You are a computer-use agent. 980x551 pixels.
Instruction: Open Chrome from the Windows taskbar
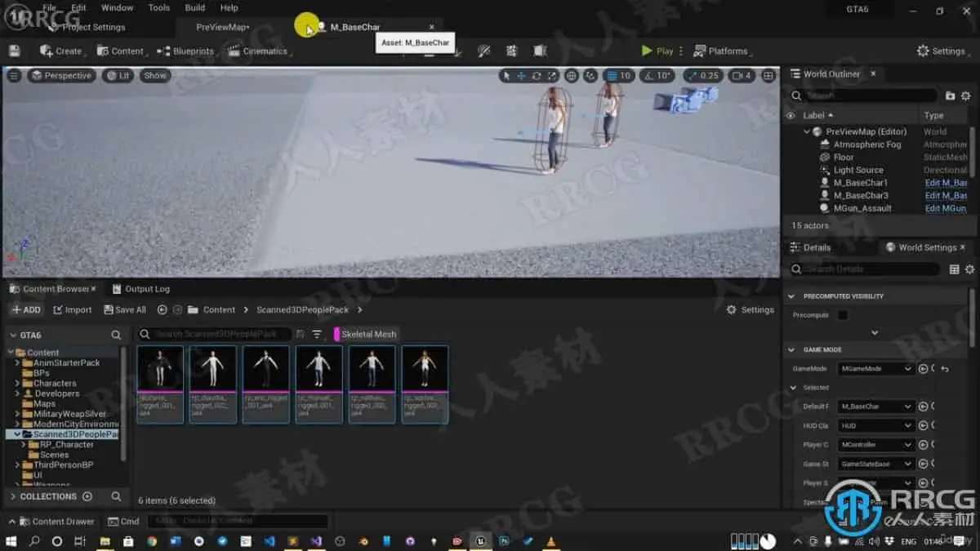click(x=152, y=540)
